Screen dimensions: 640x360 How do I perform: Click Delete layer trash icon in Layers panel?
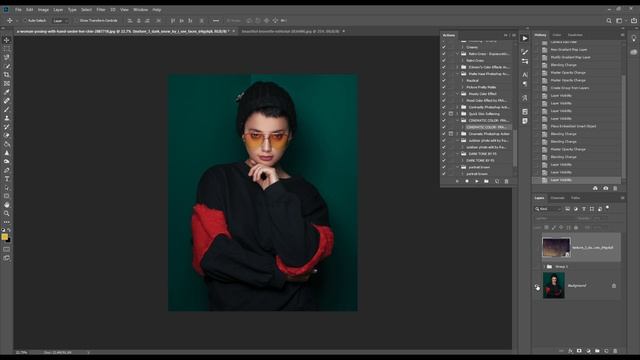point(615,351)
